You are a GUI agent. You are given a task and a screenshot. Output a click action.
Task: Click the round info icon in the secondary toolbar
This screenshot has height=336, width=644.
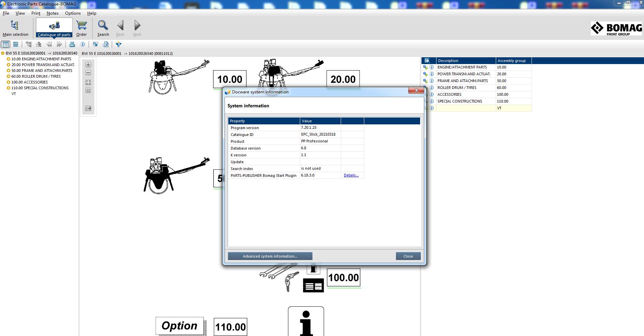tap(82, 44)
